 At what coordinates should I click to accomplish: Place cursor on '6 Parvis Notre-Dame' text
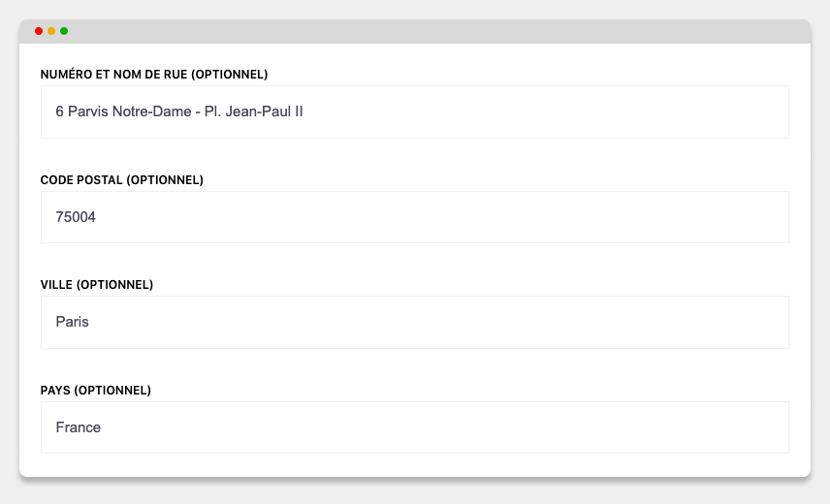[123, 111]
